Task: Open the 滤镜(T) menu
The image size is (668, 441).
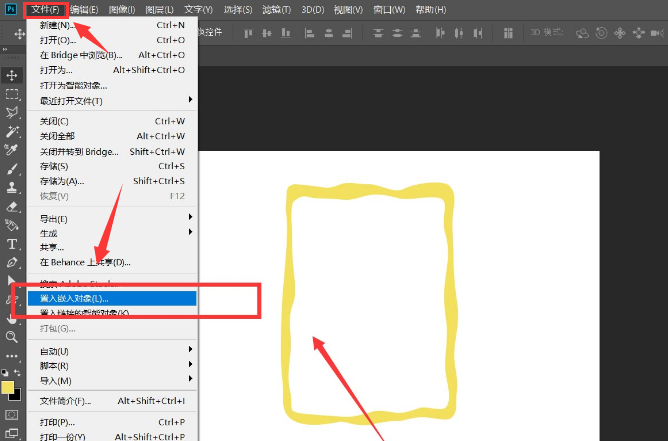Action: [276, 9]
